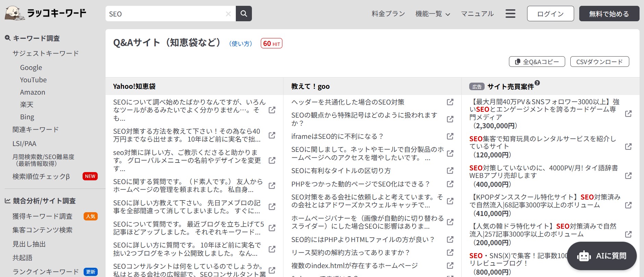644x277 pixels.
Task: Click the CSVダウンロード button
Action: click(x=599, y=62)
